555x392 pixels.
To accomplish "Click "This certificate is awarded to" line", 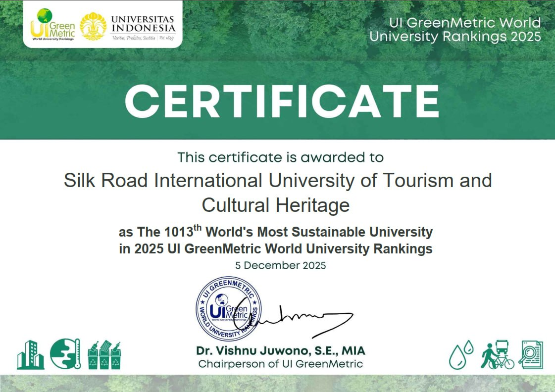I will click(x=280, y=157).
